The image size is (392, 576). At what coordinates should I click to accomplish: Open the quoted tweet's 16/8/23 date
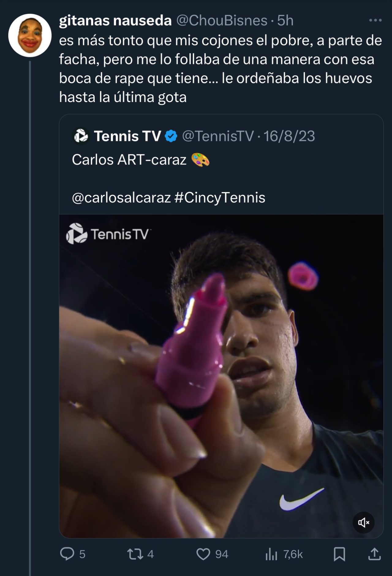click(x=289, y=136)
